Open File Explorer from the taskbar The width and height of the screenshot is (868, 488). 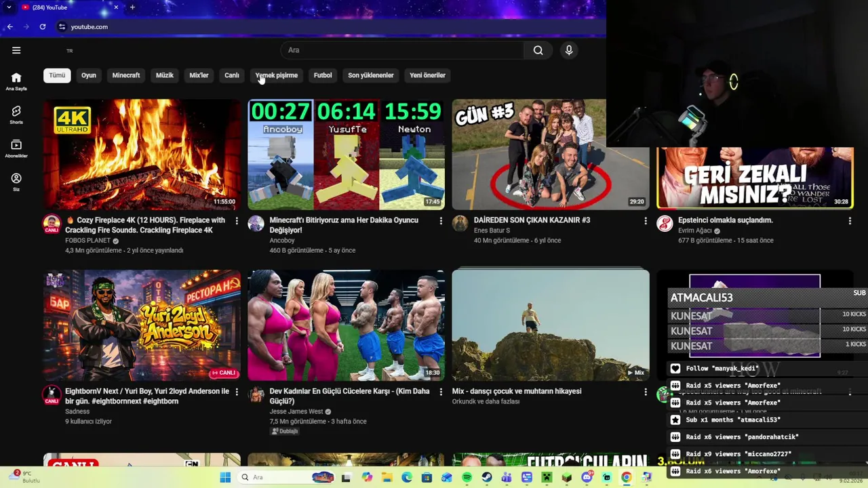point(387,477)
